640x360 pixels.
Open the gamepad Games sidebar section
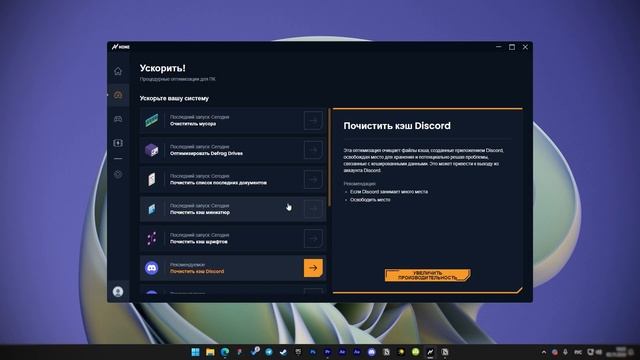click(118, 119)
